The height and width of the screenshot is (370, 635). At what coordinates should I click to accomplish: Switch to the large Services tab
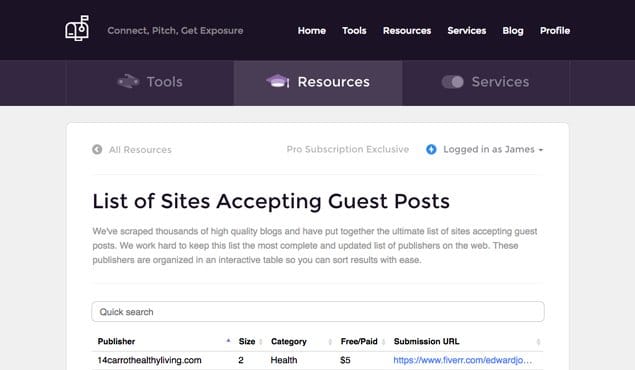[x=486, y=83]
